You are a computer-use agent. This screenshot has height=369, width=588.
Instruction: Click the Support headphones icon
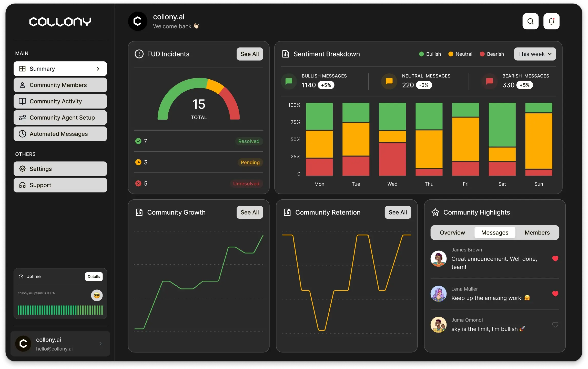pos(23,185)
